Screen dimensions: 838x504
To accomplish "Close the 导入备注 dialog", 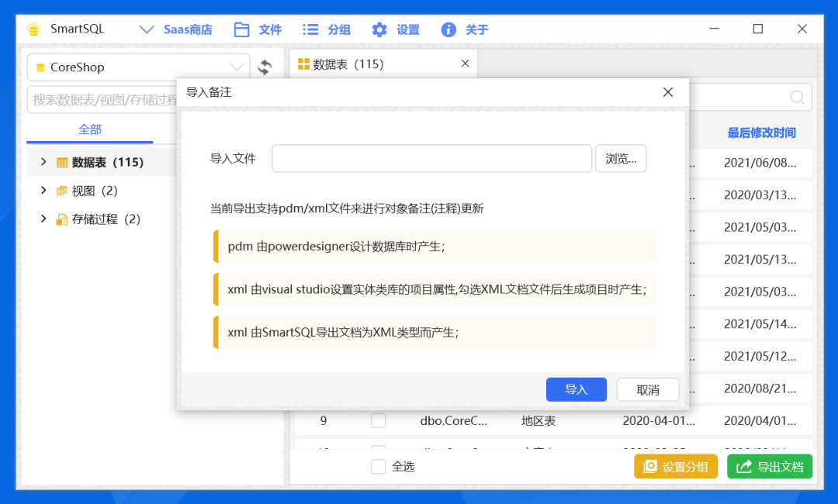I will click(x=668, y=92).
